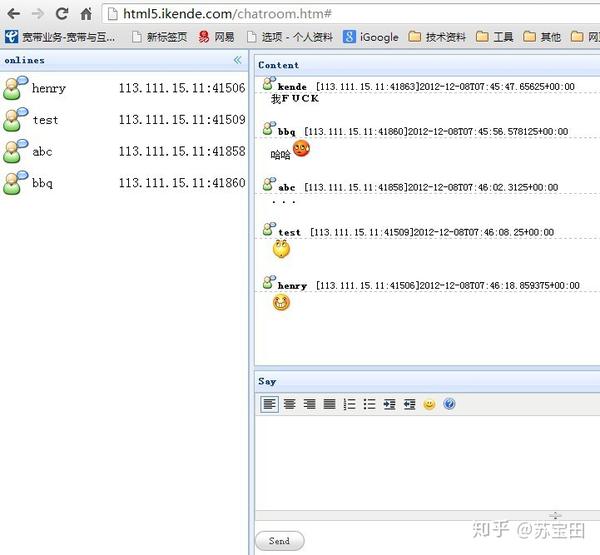Insert a numbered list in the editor

349,404
